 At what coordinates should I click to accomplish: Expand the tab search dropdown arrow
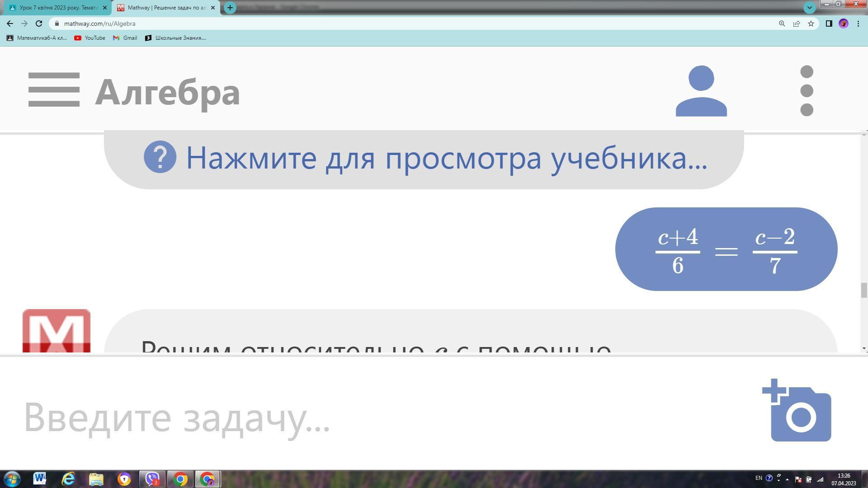click(809, 7)
